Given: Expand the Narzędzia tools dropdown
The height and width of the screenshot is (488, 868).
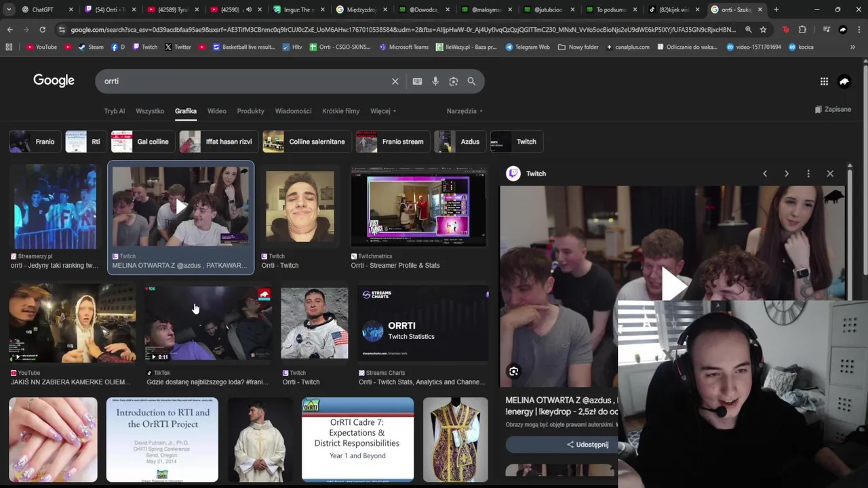Looking at the screenshot, I should coord(465,111).
